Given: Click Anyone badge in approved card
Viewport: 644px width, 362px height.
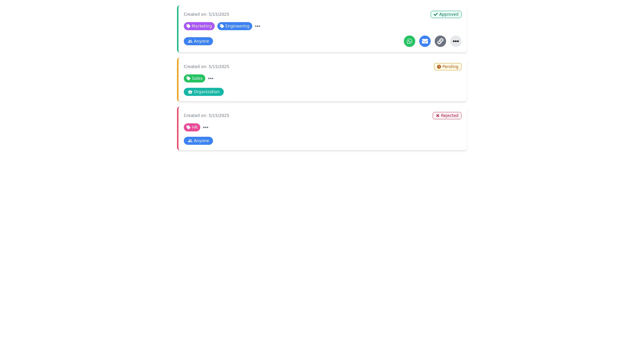Looking at the screenshot, I should coord(198,41).
